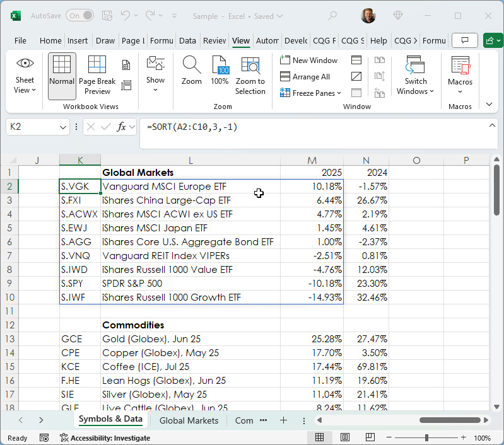504x445 pixels.
Task: Switch to Page Break Preview
Action: (x=97, y=76)
